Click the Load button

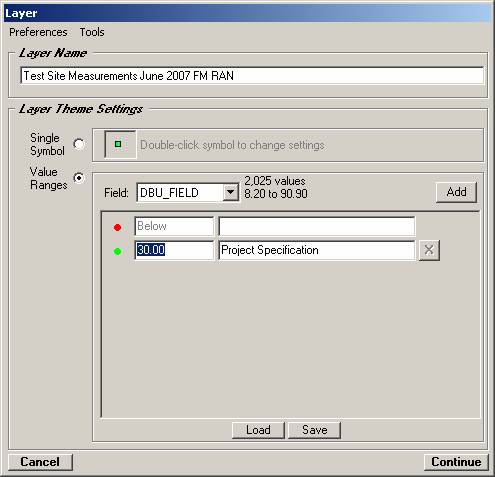[258, 430]
